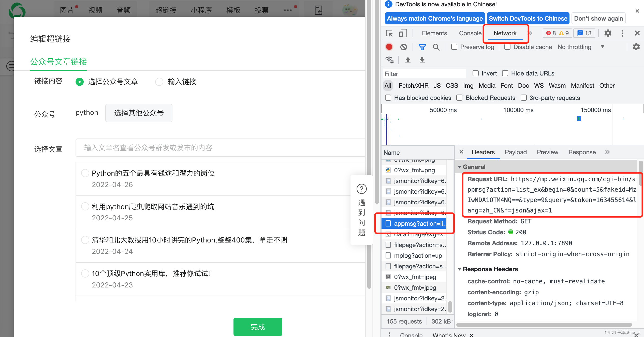Check the Invert filter checkbox

pyautogui.click(x=475, y=73)
